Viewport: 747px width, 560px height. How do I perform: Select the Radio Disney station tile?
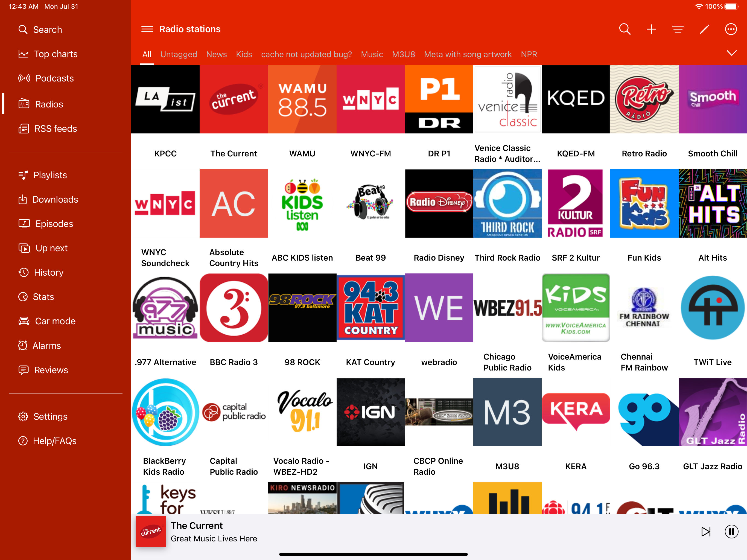[439, 203]
